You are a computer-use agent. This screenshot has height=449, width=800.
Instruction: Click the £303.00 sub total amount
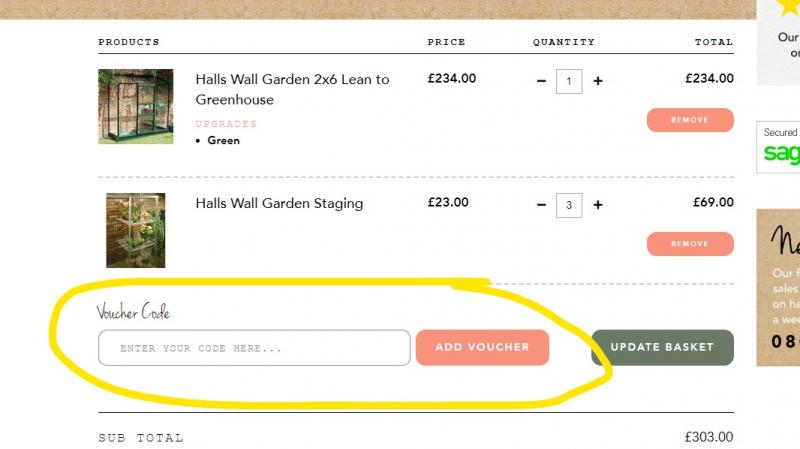[x=709, y=437]
